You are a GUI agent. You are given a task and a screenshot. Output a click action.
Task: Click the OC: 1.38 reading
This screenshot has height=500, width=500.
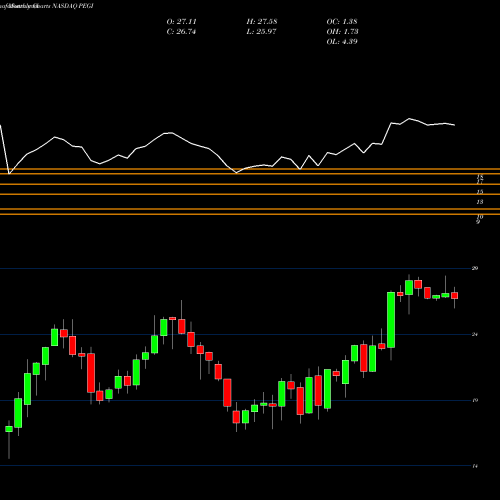point(342,21)
